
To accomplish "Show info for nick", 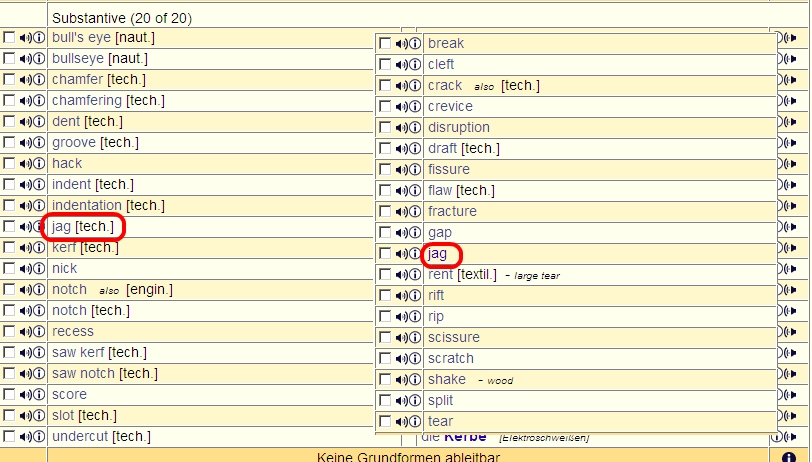I will [39, 268].
